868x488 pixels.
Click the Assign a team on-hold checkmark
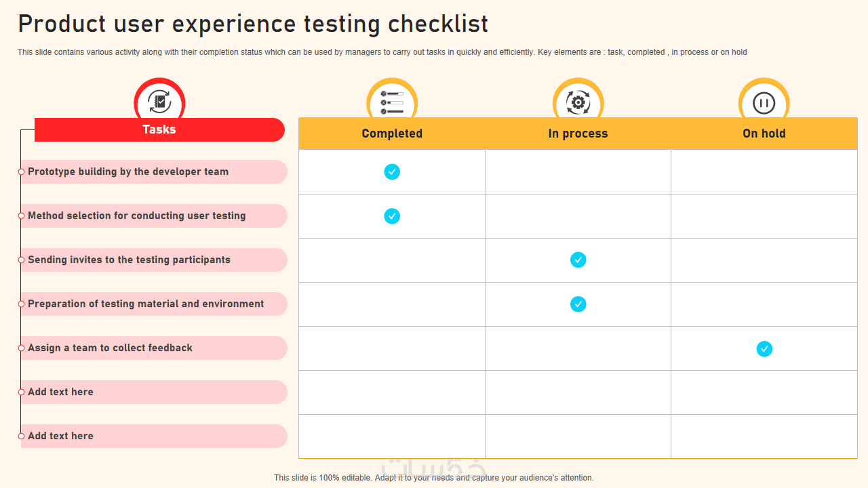coord(764,349)
